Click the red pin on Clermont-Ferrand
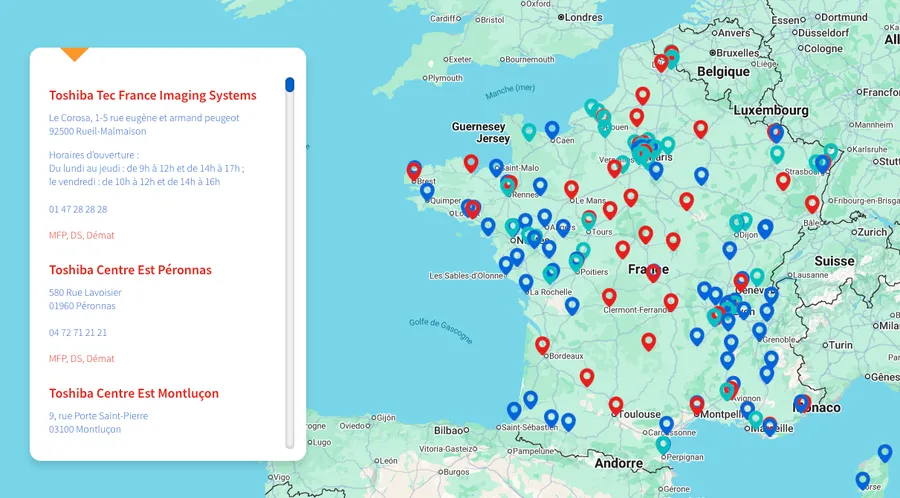This screenshot has width=900, height=498. pyautogui.click(x=609, y=296)
